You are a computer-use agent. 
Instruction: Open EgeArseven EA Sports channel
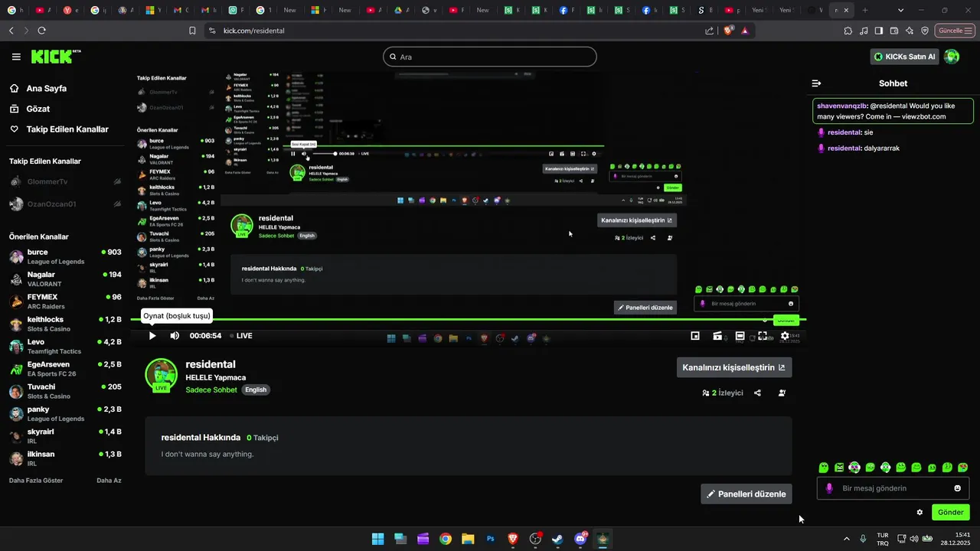tap(65, 369)
